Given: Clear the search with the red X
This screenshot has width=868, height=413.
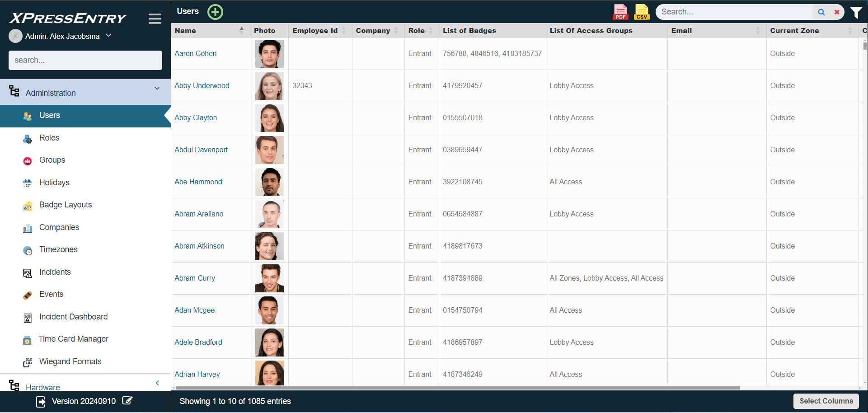Looking at the screenshot, I should click(x=837, y=12).
